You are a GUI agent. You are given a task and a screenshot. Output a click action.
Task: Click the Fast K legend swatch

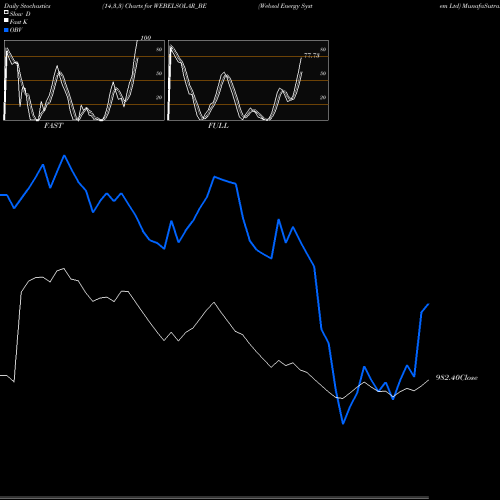[6, 21]
